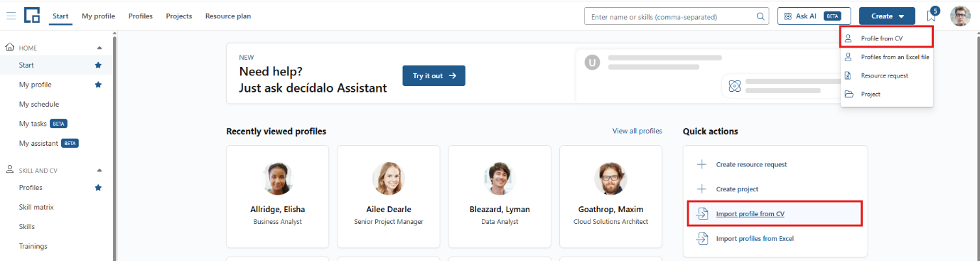Click the search magnifier icon
Image resolution: width=980 pixels, height=261 pixels.
760,16
